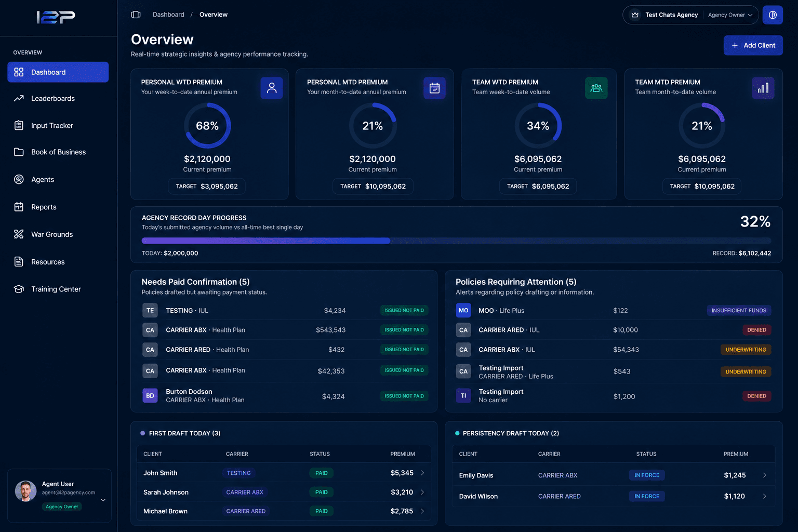Click the Agency Owner badge under Agent User
This screenshot has height=532, width=798.
click(x=62, y=507)
